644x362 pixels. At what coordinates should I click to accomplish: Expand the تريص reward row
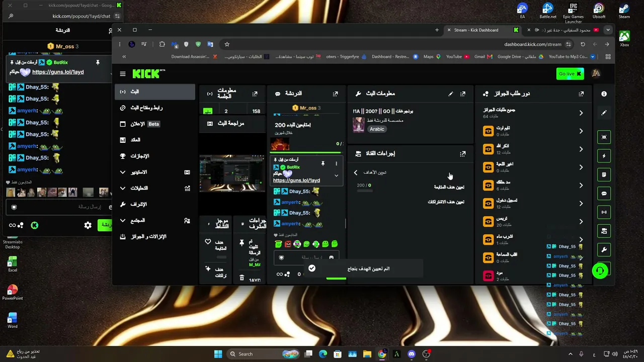pos(581,222)
